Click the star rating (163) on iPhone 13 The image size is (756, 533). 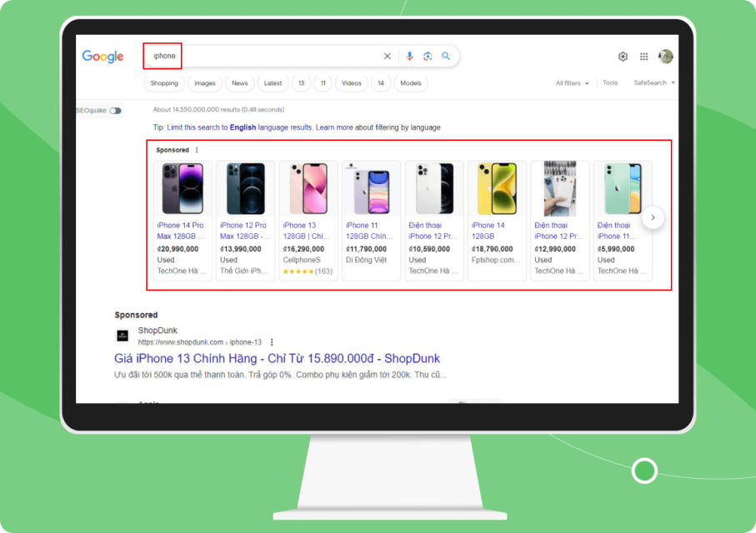pos(308,271)
